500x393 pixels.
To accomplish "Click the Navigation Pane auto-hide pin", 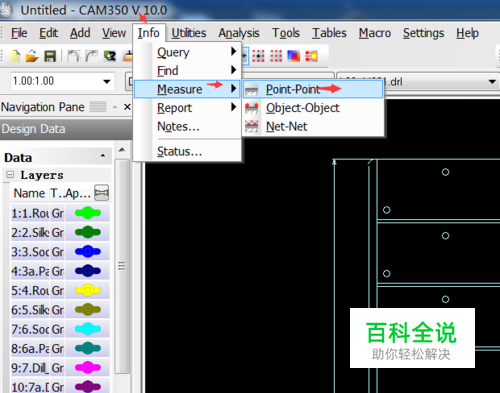I will [115, 107].
